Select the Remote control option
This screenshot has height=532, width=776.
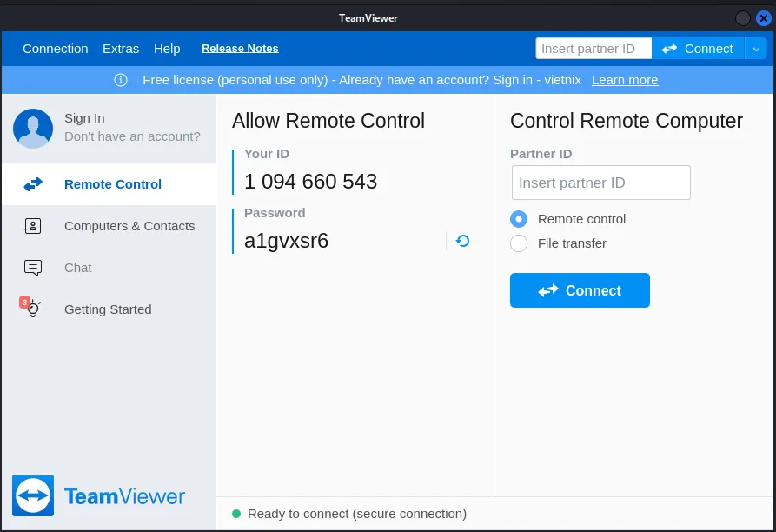click(x=519, y=219)
